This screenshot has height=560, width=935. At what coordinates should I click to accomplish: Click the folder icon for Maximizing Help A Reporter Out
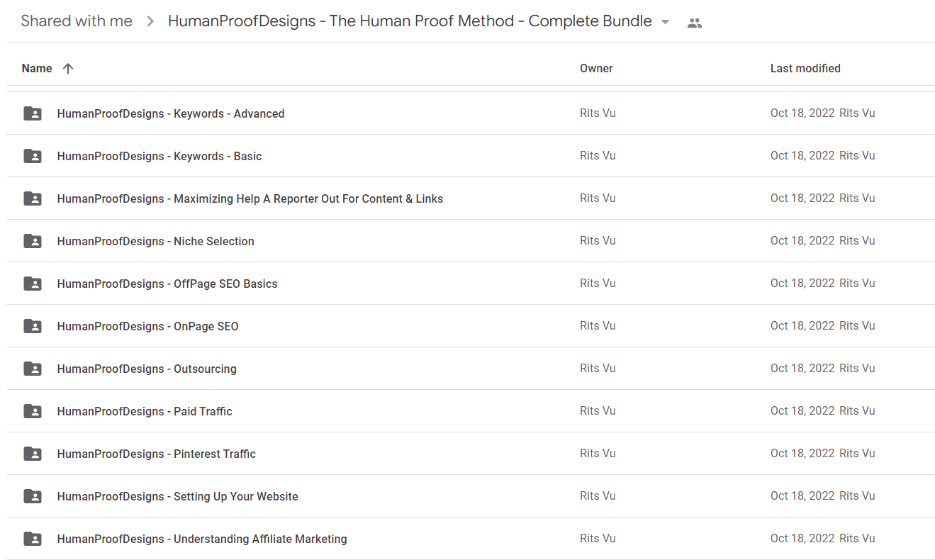click(33, 198)
